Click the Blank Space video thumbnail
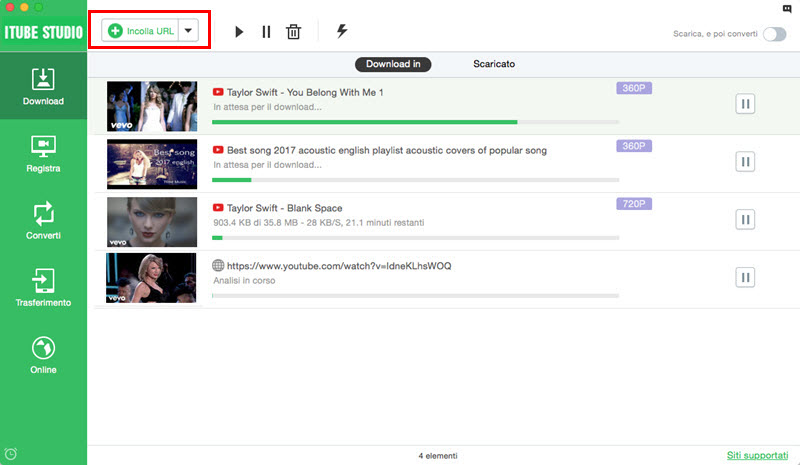Viewport: 800px width, 465px height. click(x=152, y=222)
